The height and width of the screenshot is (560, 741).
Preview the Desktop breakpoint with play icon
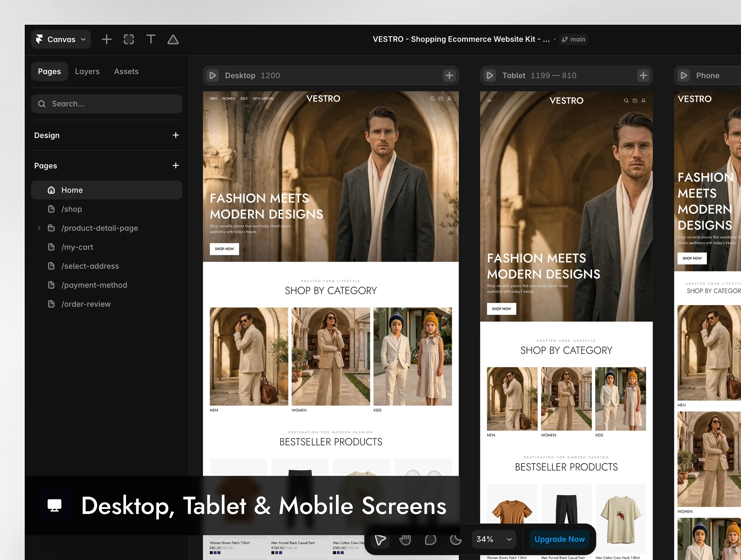point(213,75)
